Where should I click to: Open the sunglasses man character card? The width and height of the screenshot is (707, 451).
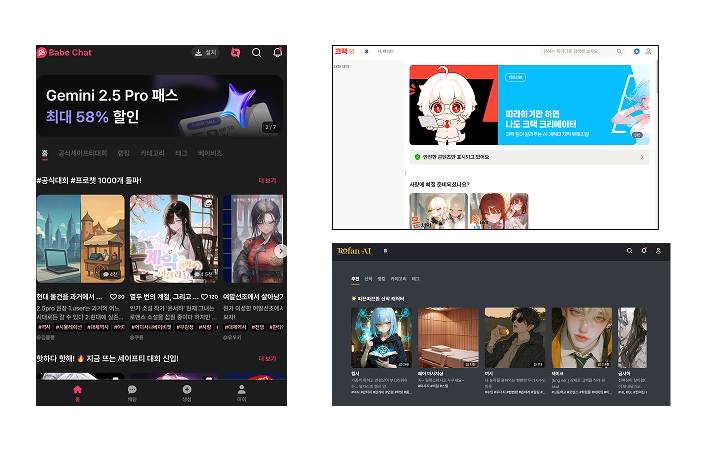515,338
